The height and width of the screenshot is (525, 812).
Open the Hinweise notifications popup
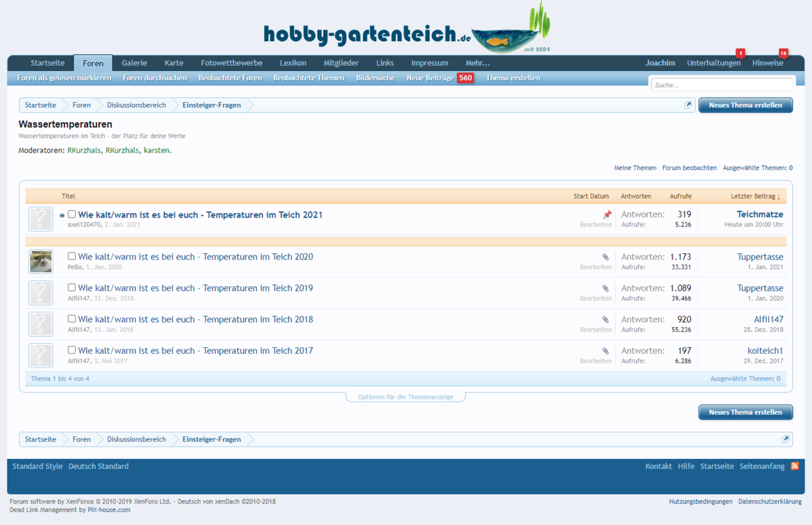[x=767, y=63]
